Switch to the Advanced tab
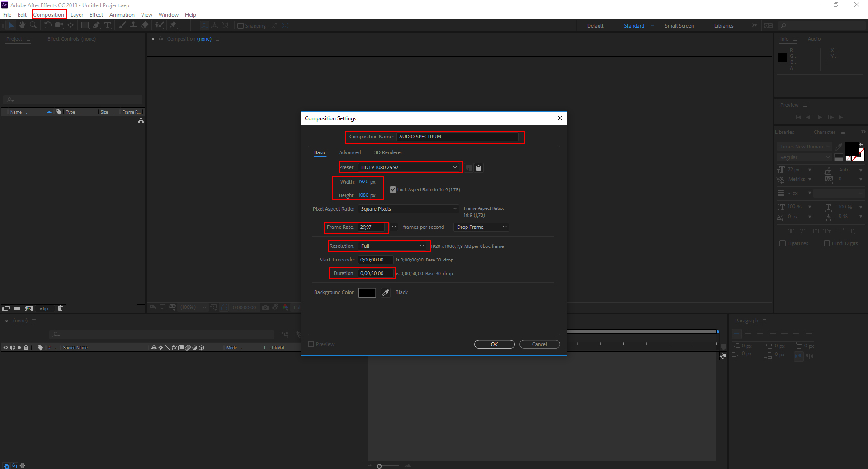The height and width of the screenshot is (469, 868). coord(349,152)
